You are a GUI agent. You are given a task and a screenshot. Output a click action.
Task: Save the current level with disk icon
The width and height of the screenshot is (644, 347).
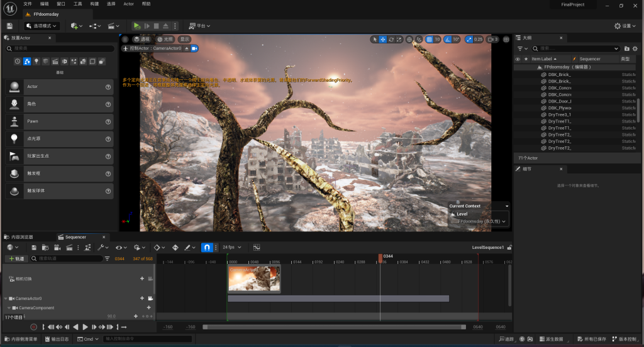click(9, 26)
